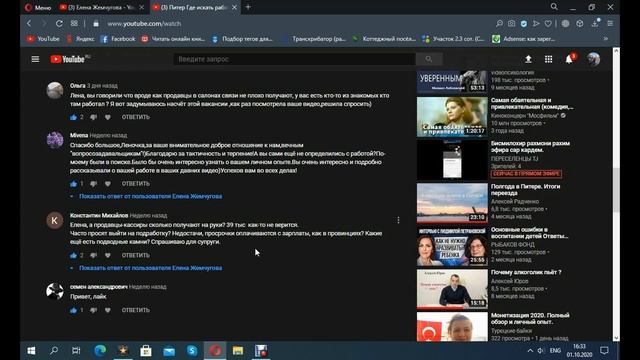
Task: Open the three-dot menu on Константин's comment
Action: tap(398, 220)
